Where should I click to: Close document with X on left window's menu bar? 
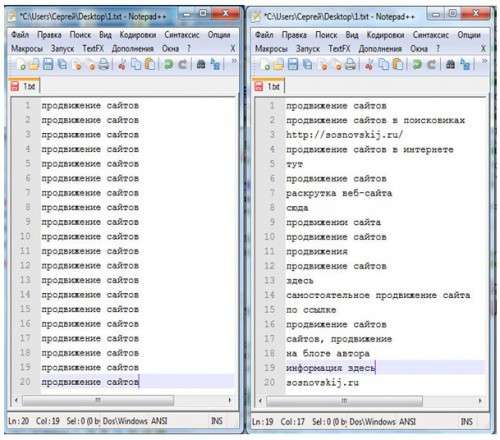click(x=233, y=49)
